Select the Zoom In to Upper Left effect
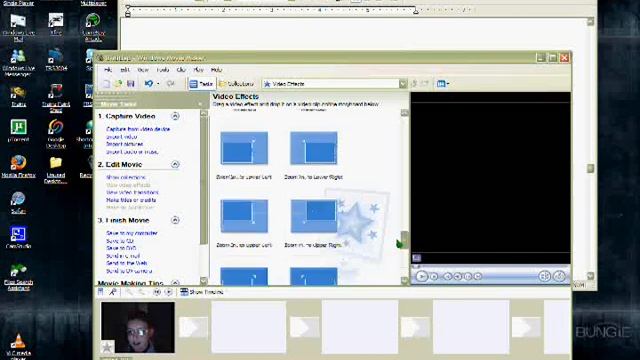640x360 pixels. [x=244, y=216]
